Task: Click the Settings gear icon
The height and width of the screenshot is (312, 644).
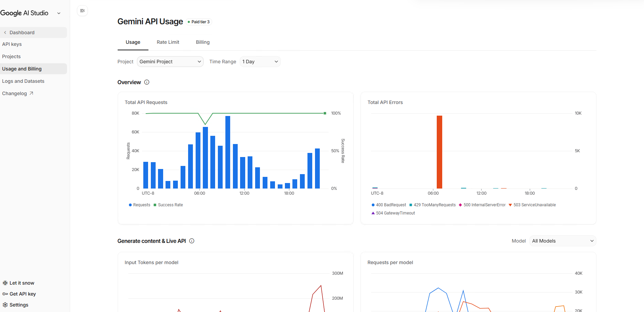Action: [5, 305]
